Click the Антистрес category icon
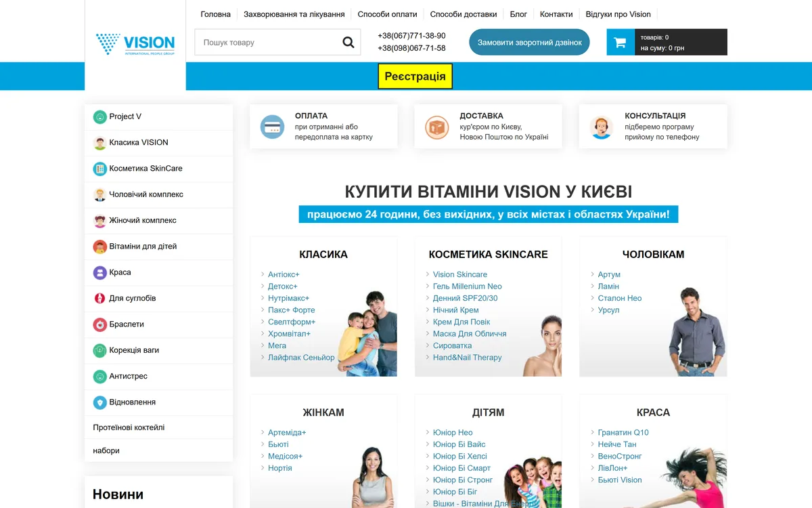 tap(100, 376)
